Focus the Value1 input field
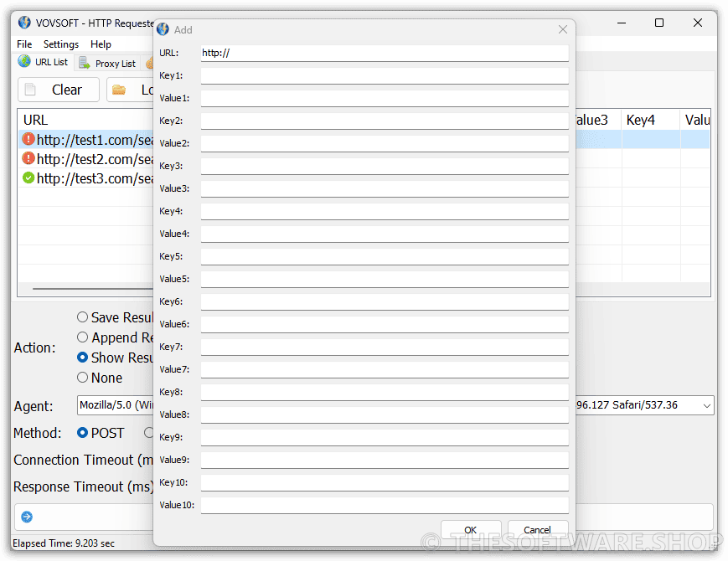The image size is (728, 561). point(385,98)
